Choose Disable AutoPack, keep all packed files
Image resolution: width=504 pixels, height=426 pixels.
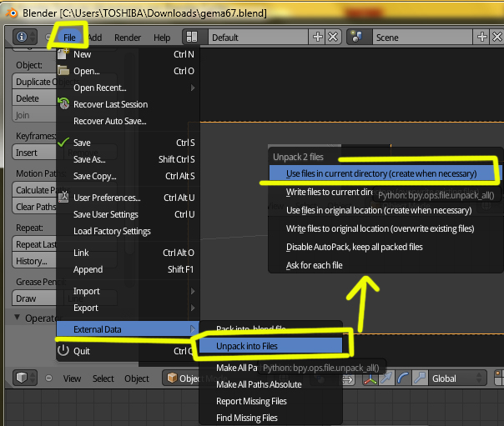[x=385, y=247]
